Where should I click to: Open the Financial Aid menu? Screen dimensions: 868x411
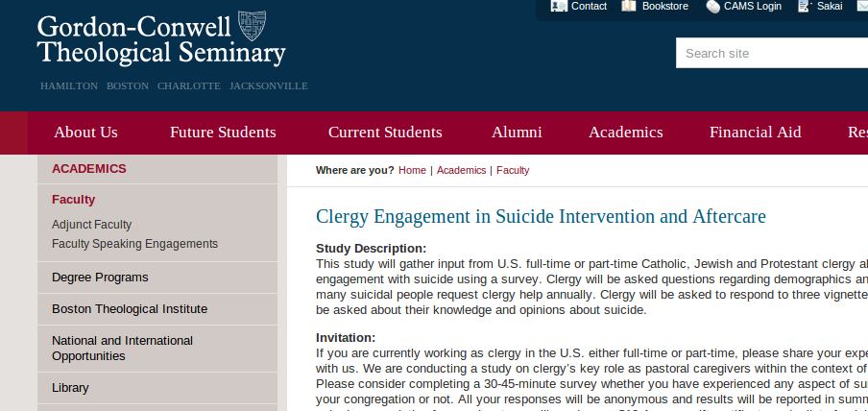point(755,133)
